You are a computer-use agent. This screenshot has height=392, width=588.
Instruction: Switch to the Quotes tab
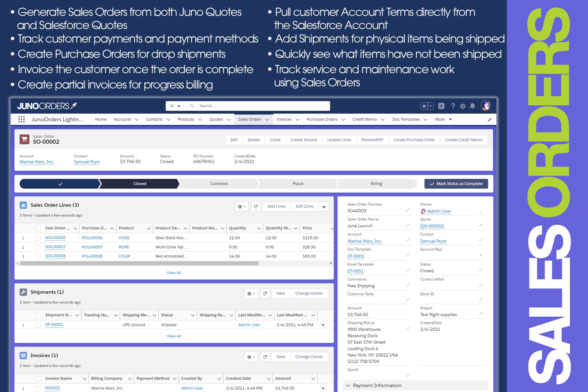[217, 119]
